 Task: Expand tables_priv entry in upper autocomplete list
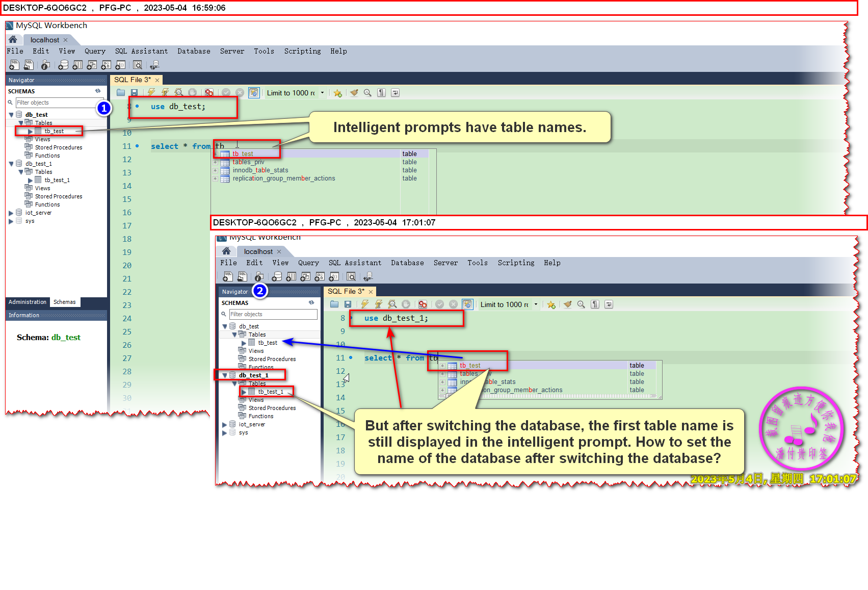pyautogui.click(x=215, y=162)
